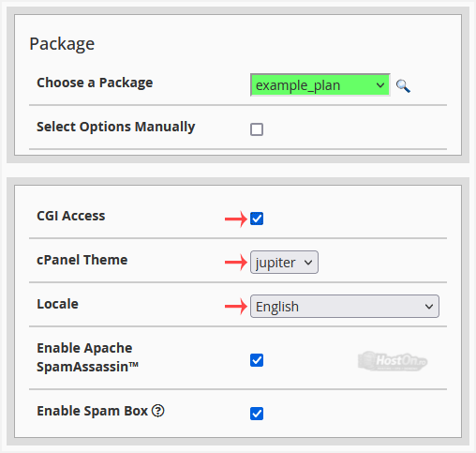Uncheck the CGI Access checkbox
The height and width of the screenshot is (453, 476).
pyautogui.click(x=257, y=219)
